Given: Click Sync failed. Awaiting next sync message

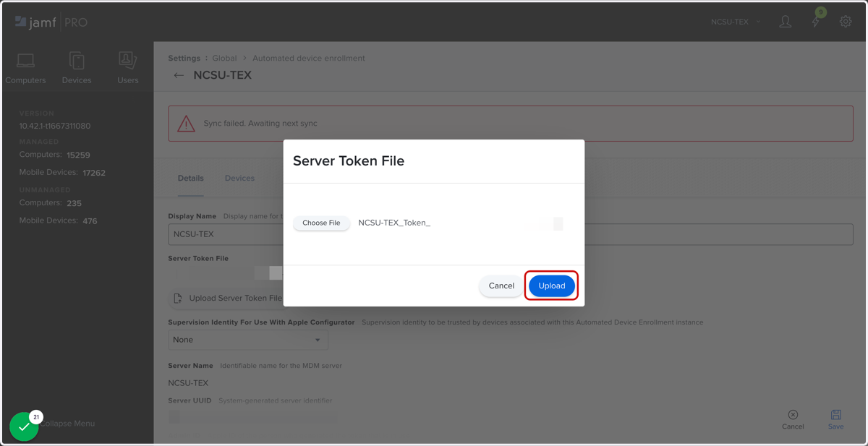Looking at the screenshot, I should (x=260, y=123).
